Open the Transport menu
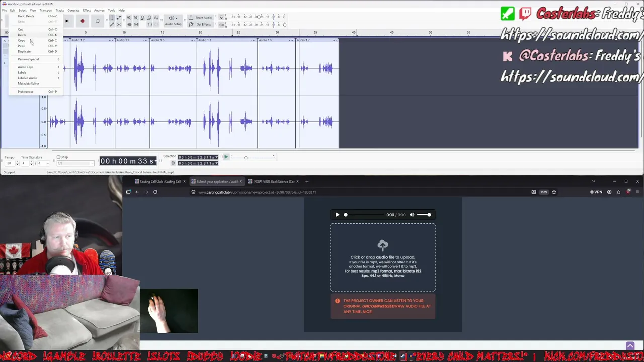The image size is (644, 362). (46, 10)
